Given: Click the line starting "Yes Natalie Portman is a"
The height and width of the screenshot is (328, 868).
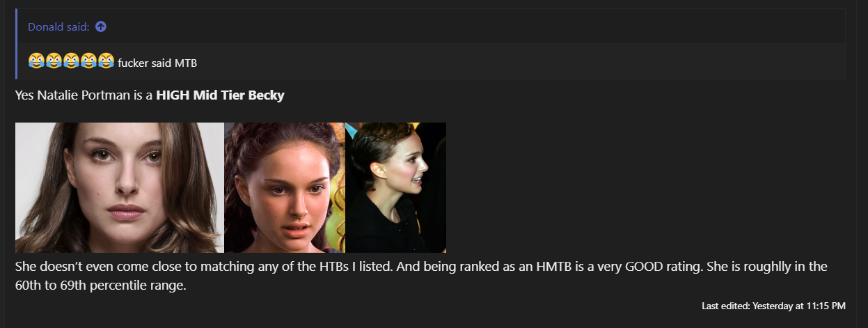Looking at the screenshot, I should [x=150, y=95].
